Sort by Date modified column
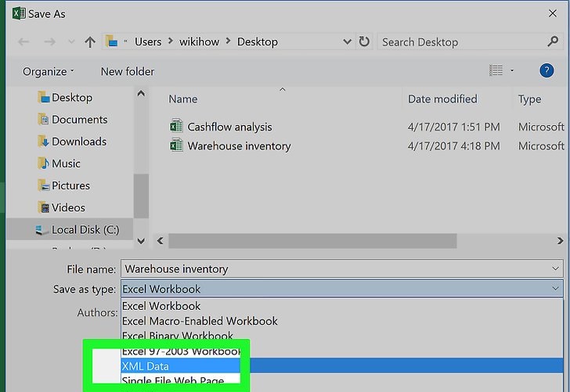The height and width of the screenshot is (392, 570). click(x=442, y=99)
